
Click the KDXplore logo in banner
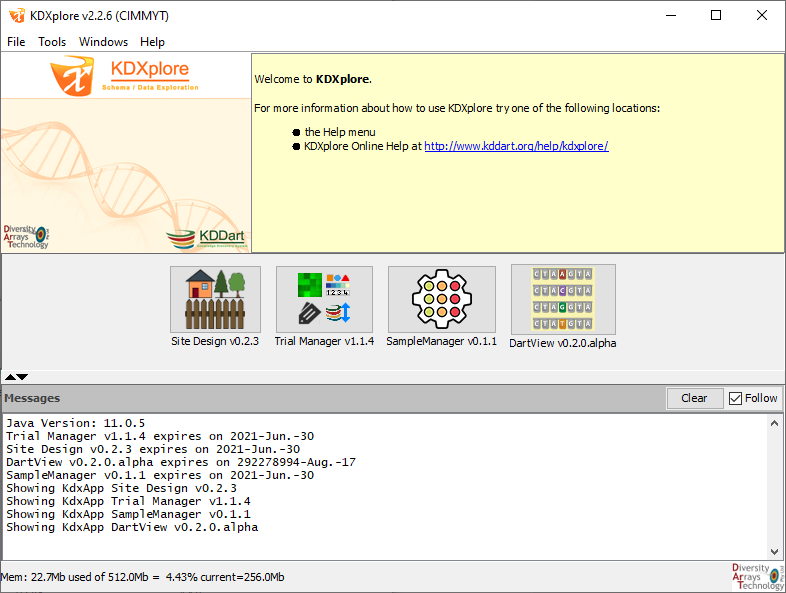(x=124, y=76)
